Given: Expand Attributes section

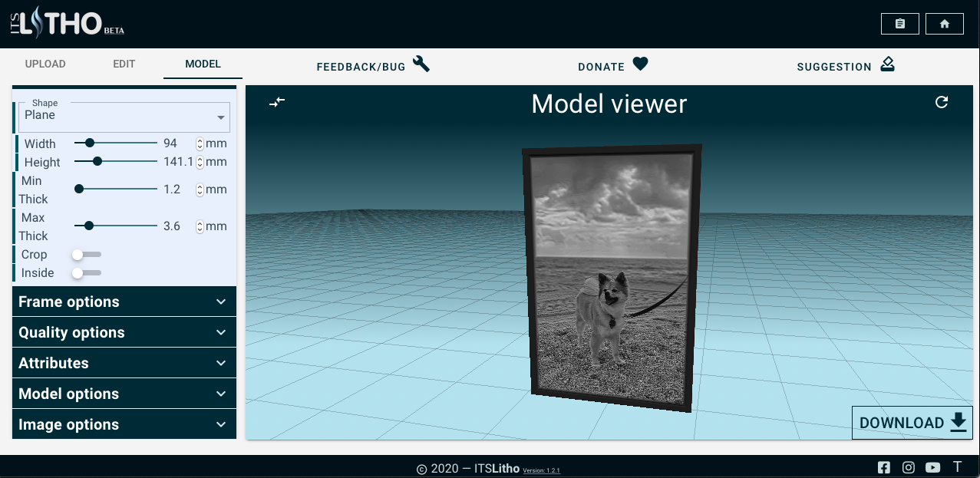Looking at the screenshot, I should [x=124, y=363].
